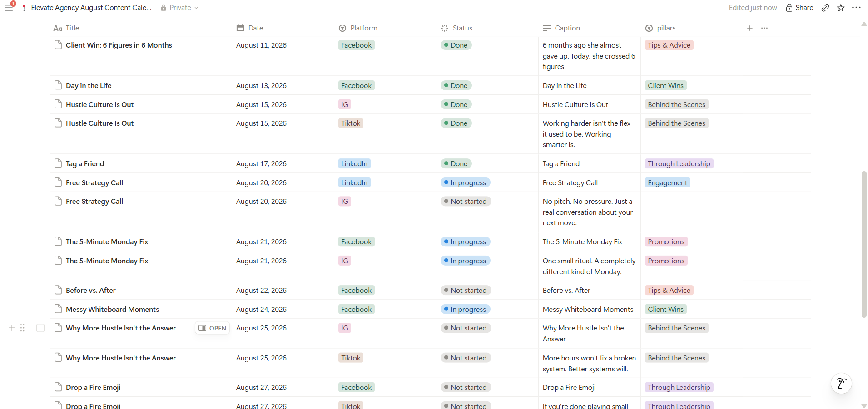Viewport: 868px width, 409px height.
Task: Tick the checkbox for Why More Hustle row
Action: click(x=40, y=328)
